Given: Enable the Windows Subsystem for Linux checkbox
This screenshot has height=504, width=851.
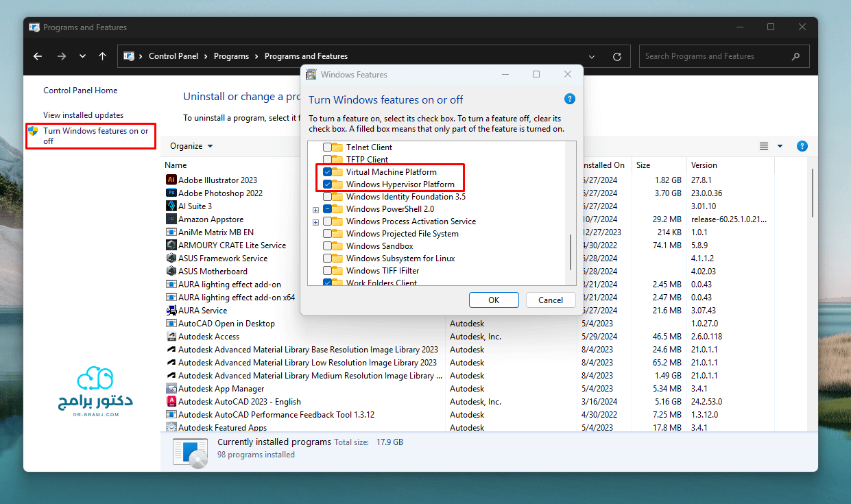Looking at the screenshot, I should [327, 258].
